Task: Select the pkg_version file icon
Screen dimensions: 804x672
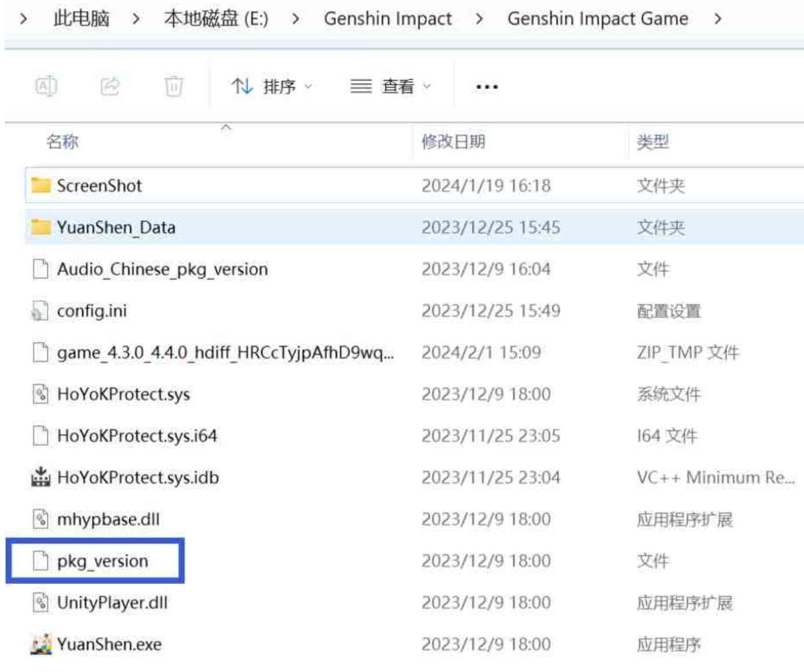Action: [x=41, y=561]
